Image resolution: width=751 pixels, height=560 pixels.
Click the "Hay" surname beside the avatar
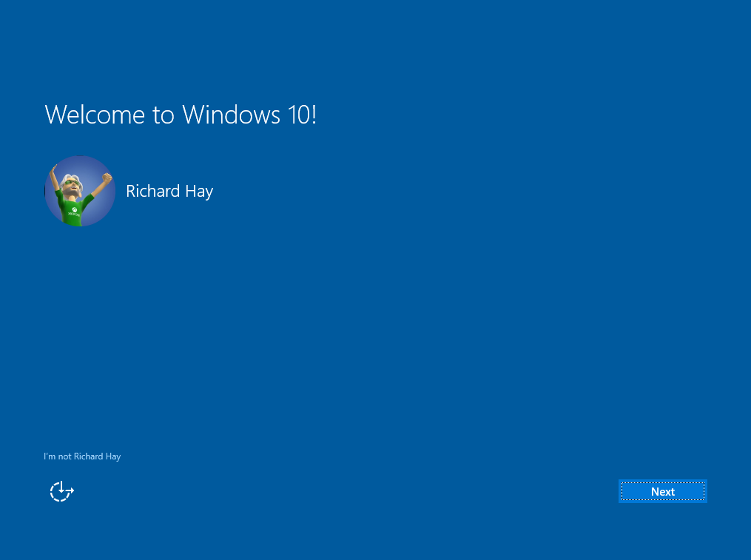199,192
